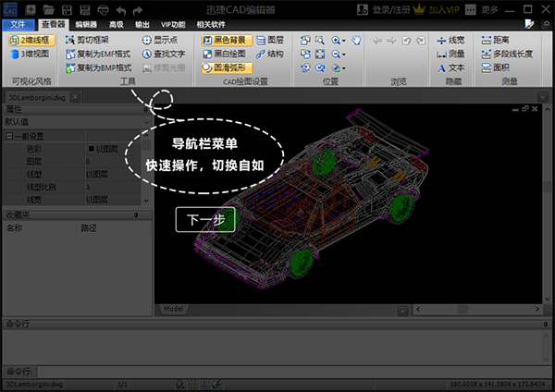This screenshot has width=555, height=392.
Task: Click the drawing vertical scrollbar thumb
Action: (547, 187)
